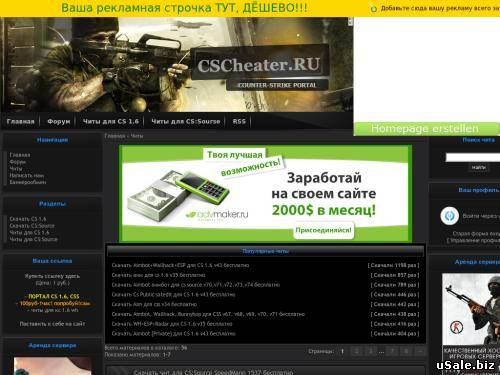Click the Войти через login text
The width and height of the screenshot is (500, 375).
coord(481,216)
